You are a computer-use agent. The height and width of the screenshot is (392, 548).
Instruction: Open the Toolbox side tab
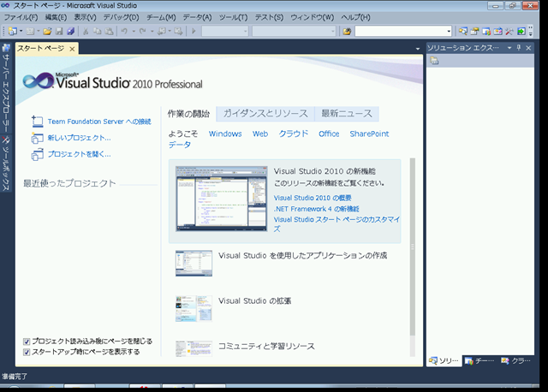click(x=6, y=162)
